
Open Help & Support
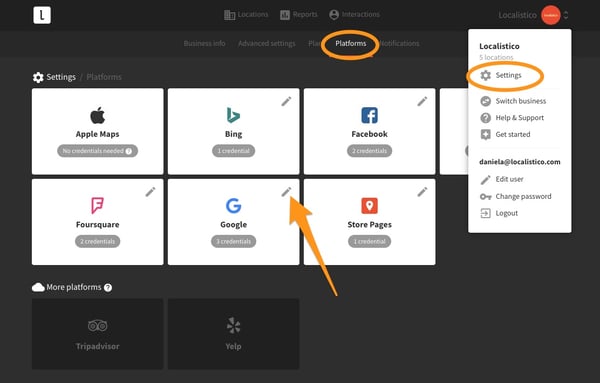(x=512, y=118)
